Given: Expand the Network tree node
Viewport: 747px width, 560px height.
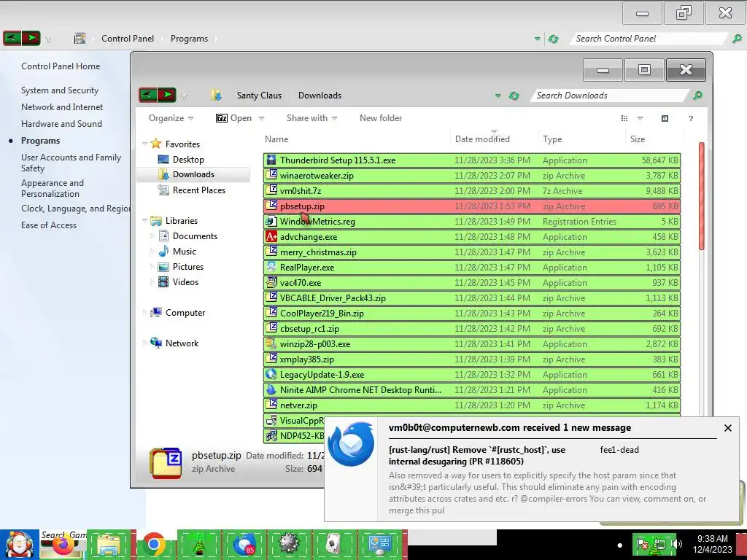Looking at the screenshot, I should point(145,343).
